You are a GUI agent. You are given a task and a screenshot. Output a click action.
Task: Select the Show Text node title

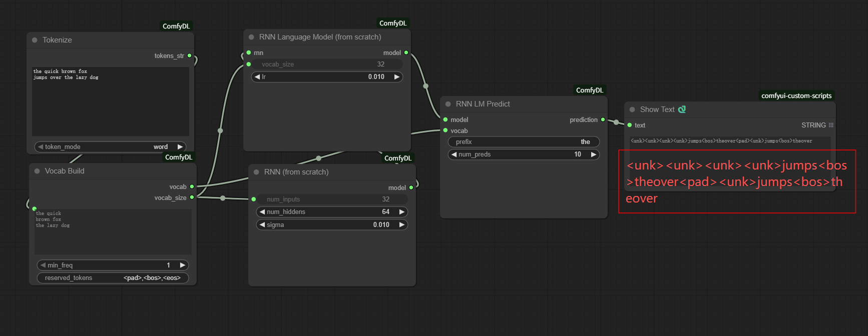(657, 109)
